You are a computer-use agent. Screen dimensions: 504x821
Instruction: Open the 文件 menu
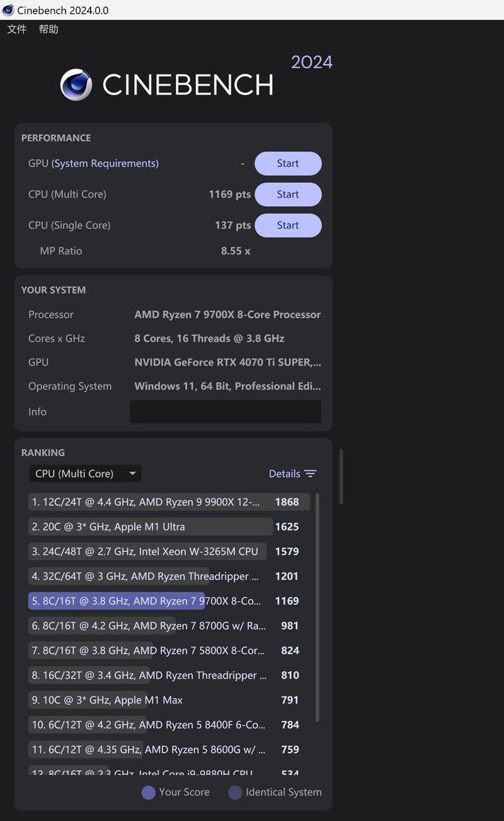tap(16, 29)
